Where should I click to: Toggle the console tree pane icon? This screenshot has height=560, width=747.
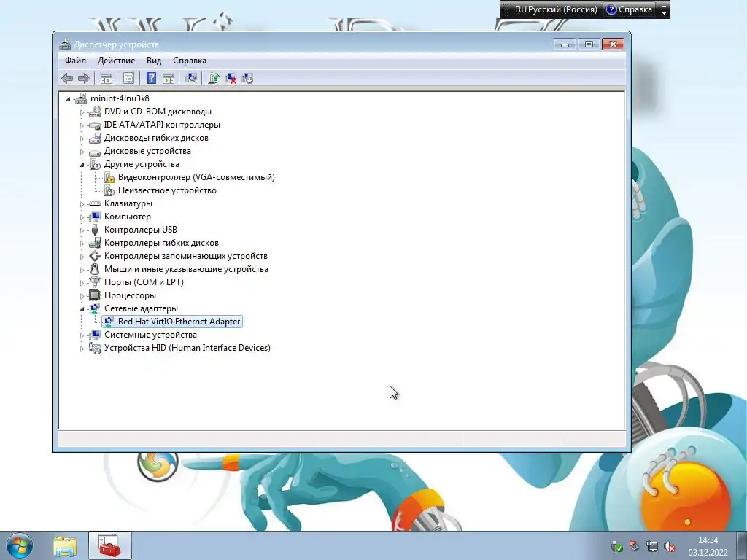107,79
